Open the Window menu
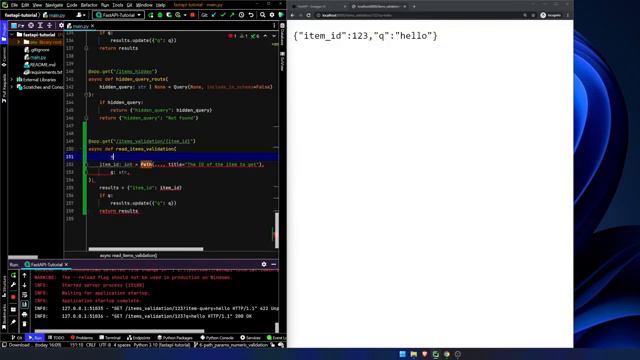The width and height of the screenshot is (640, 360). 144,5
